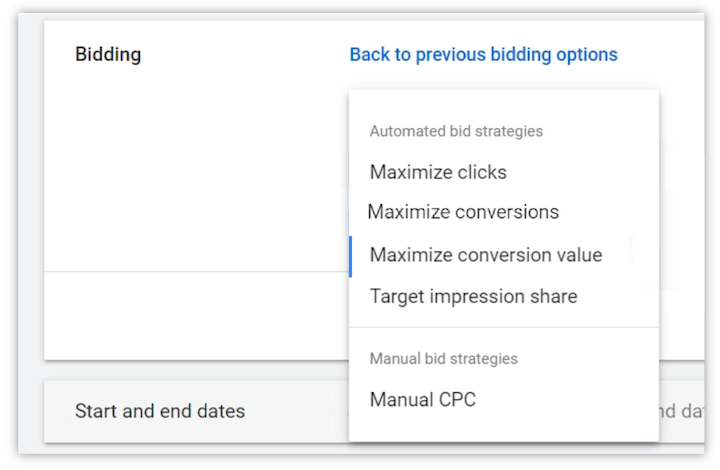Image resolution: width=720 pixels, height=470 pixels.
Task: Click the empty area below the Bidding heading
Action: point(190,160)
